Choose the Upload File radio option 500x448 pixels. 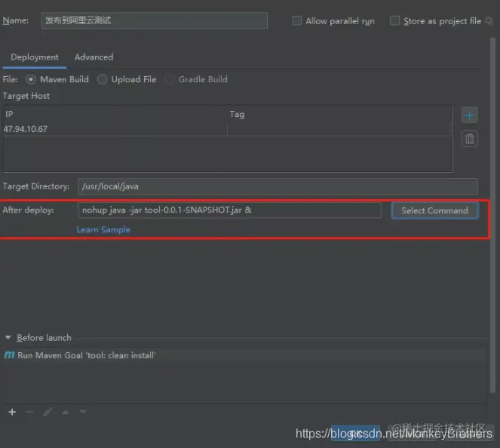pyautogui.click(x=102, y=79)
